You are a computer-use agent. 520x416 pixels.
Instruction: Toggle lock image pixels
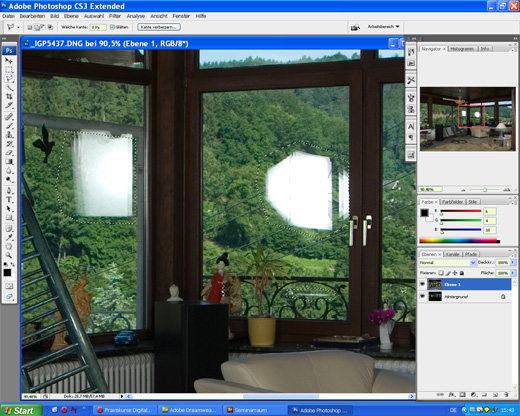point(448,273)
